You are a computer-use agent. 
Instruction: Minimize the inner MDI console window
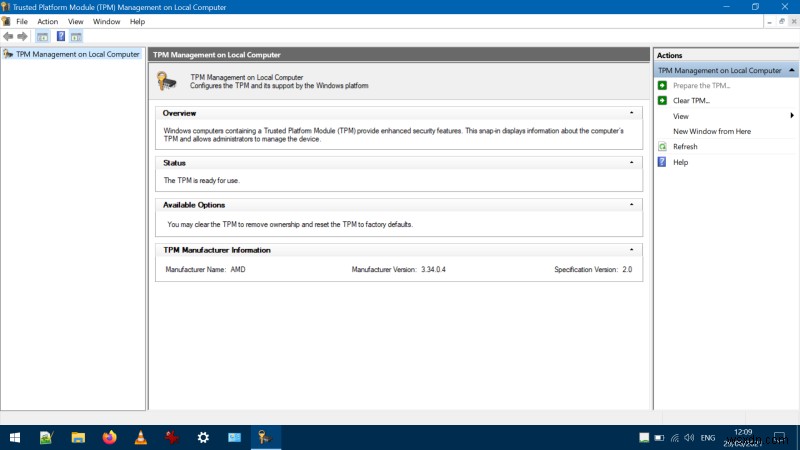[769, 21]
